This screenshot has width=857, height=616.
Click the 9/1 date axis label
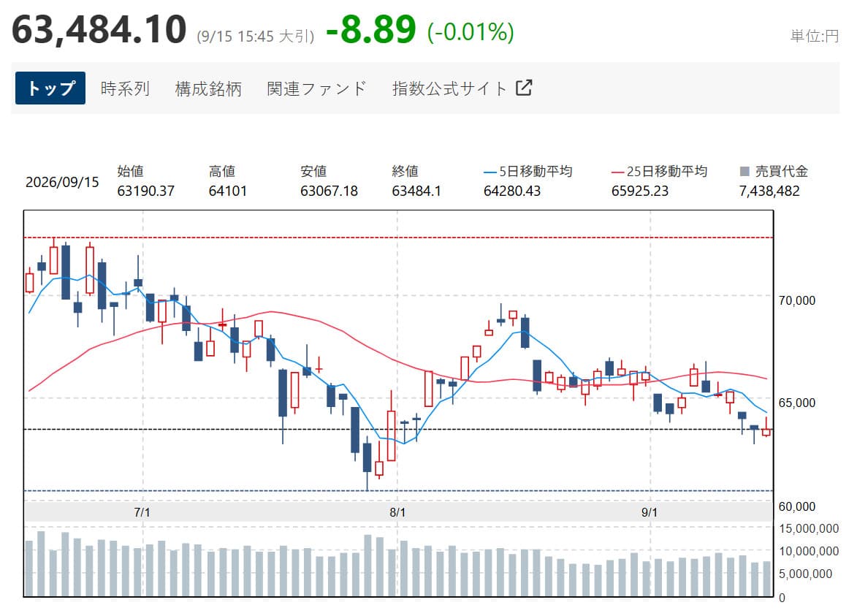tap(650, 512)
